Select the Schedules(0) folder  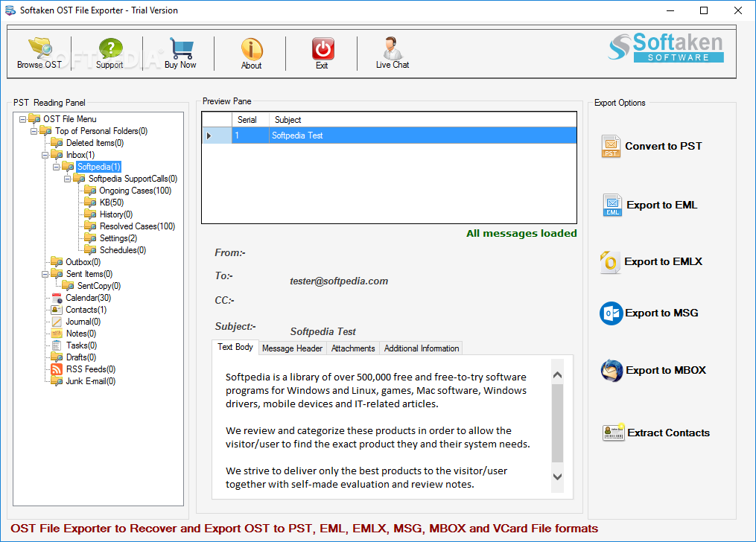point(122,250)
